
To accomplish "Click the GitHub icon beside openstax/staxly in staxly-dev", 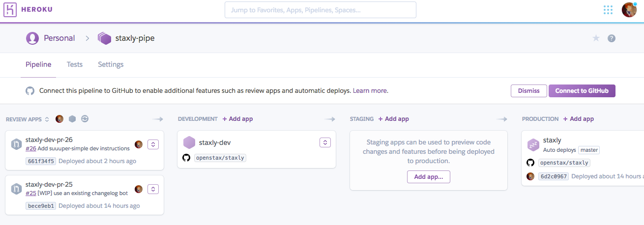I will 186,158.
